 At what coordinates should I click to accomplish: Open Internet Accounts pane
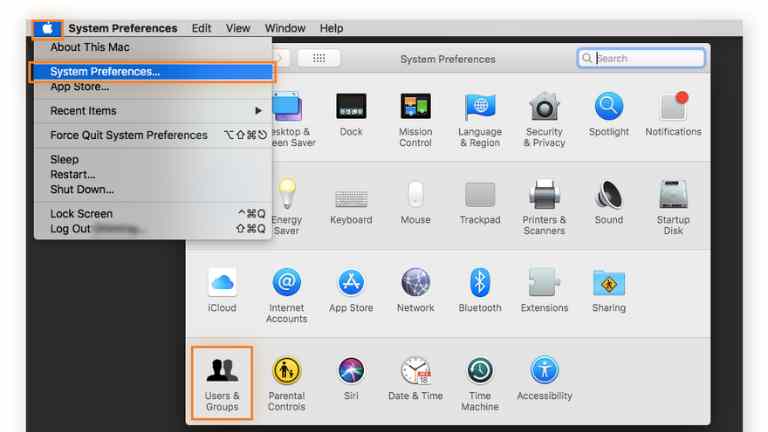287,296
